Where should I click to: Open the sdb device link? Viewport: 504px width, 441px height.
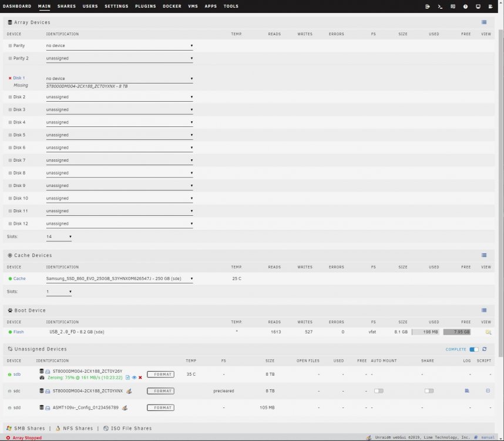[x=16, y=375]
